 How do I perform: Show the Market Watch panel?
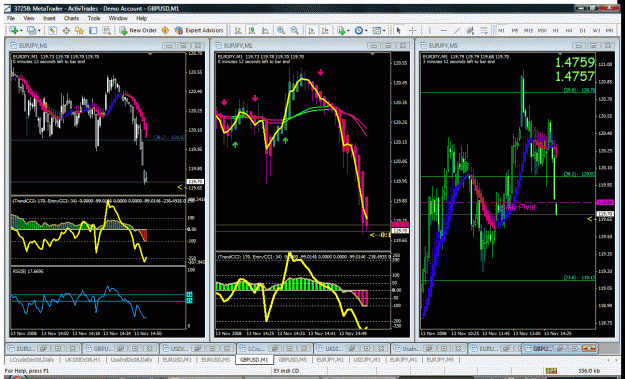(x=53, y=30)
